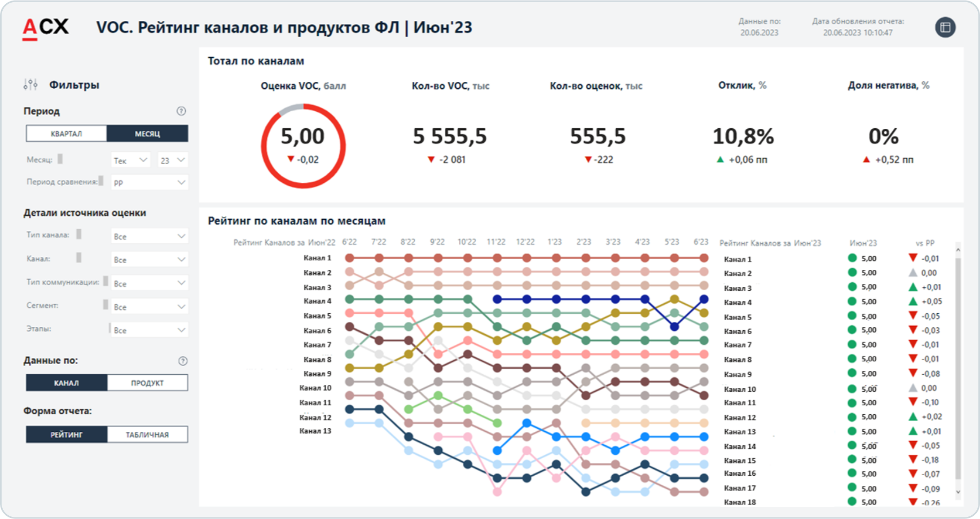This screenshot has width=980, height=519.
Task: Click the ACX logo
Action: point(45,28)
